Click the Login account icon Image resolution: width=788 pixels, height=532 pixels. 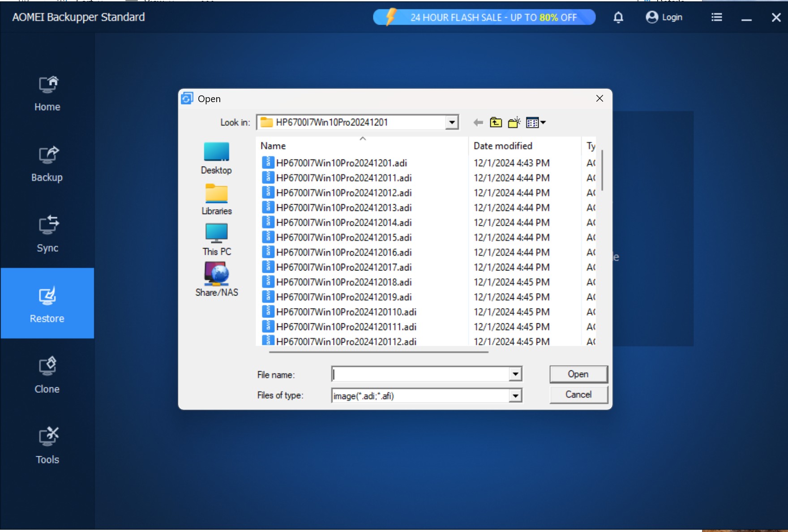tap(664, 17)
